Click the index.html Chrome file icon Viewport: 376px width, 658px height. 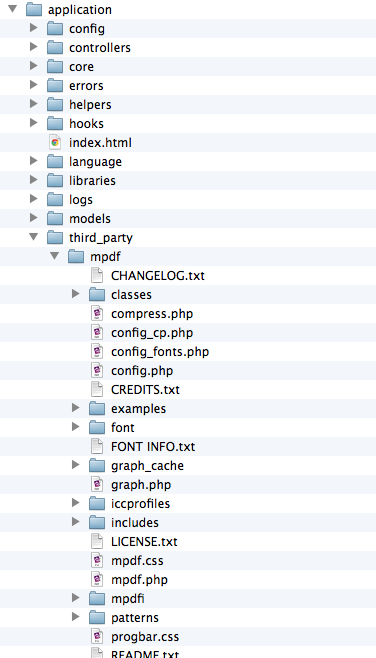[55, 142]
